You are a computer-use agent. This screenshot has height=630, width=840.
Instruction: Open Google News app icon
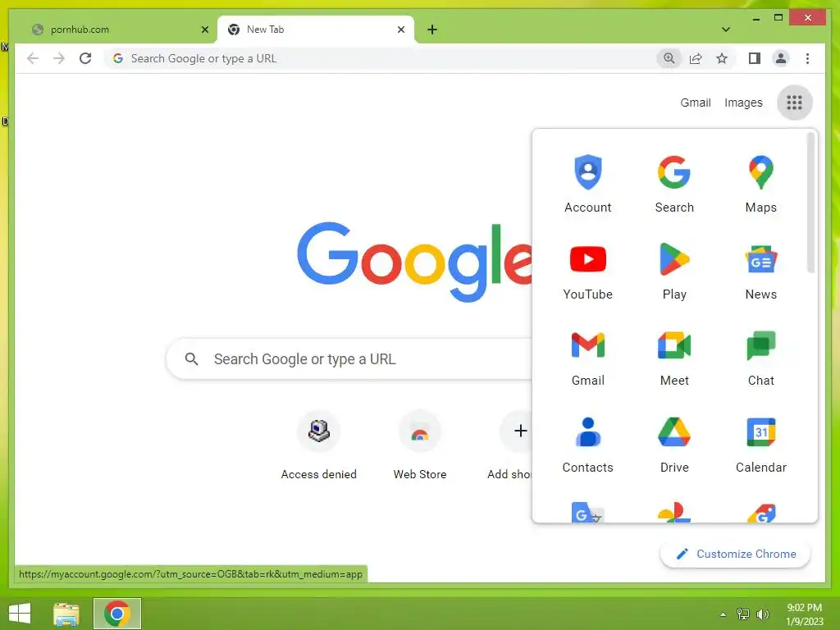tap(760, 271)
